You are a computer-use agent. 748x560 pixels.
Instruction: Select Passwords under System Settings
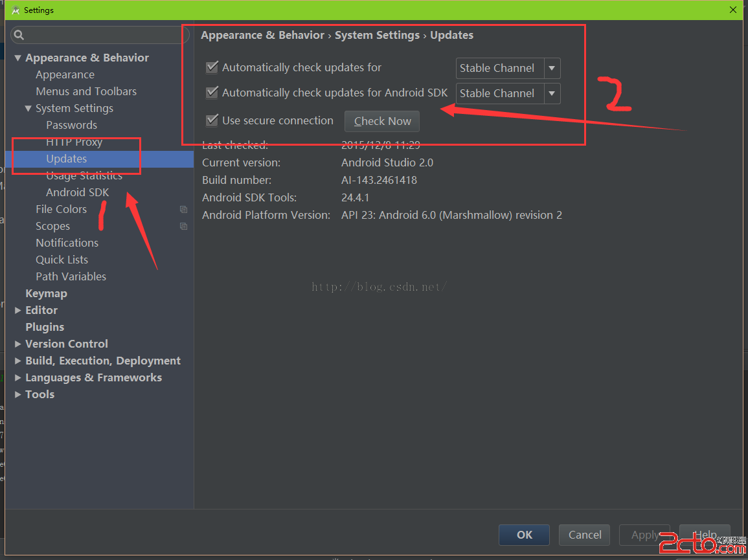[x=71, y=125]
